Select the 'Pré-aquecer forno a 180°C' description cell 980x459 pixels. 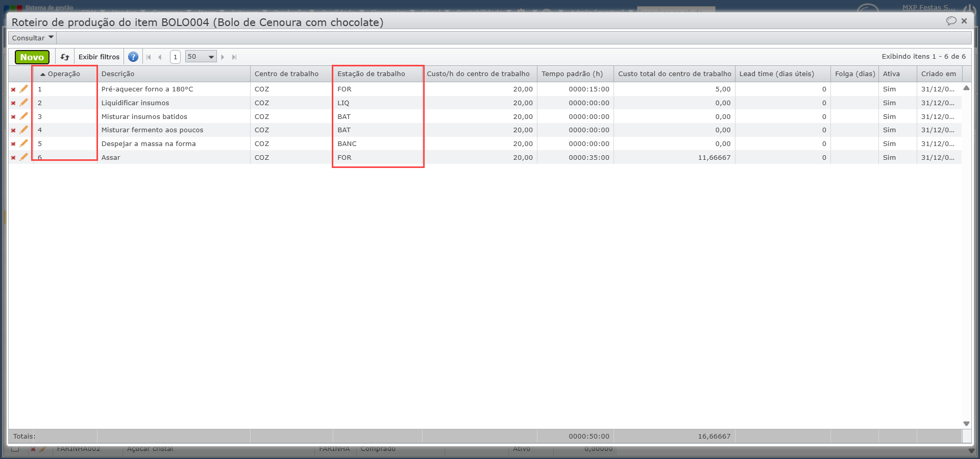[174, 89]
